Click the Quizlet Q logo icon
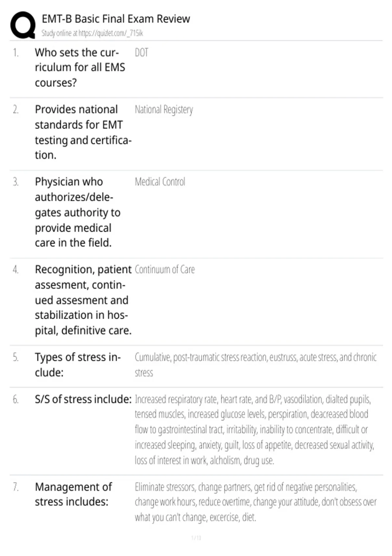392x556 pixels. tap(23, 25)
